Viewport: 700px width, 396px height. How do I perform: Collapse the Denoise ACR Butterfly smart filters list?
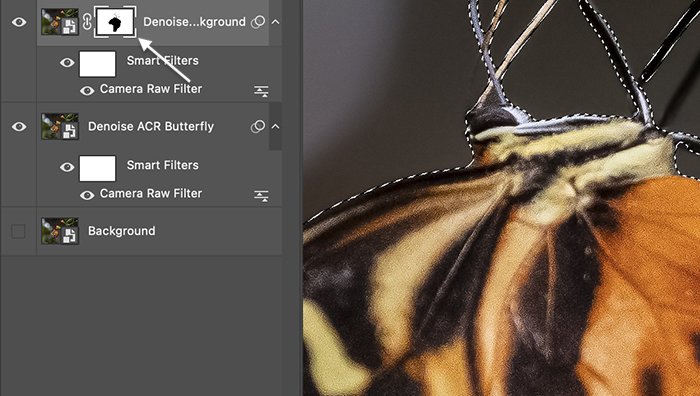point(275,126)
